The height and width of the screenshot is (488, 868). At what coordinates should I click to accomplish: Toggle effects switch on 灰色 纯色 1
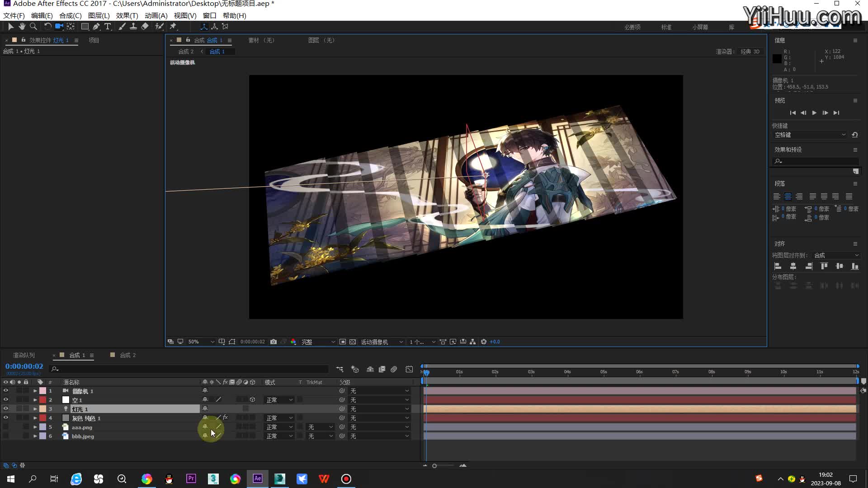click(x=225, y=418)
